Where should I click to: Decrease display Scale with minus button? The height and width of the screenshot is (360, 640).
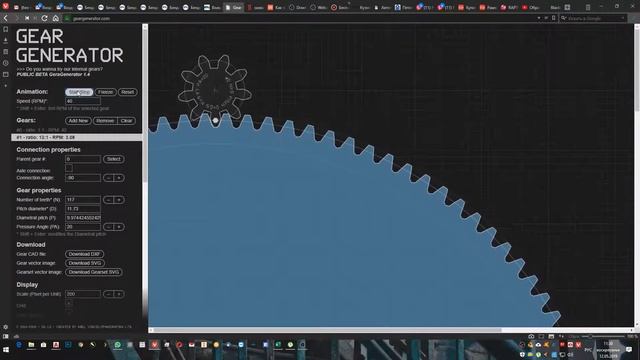pos(109,294)
